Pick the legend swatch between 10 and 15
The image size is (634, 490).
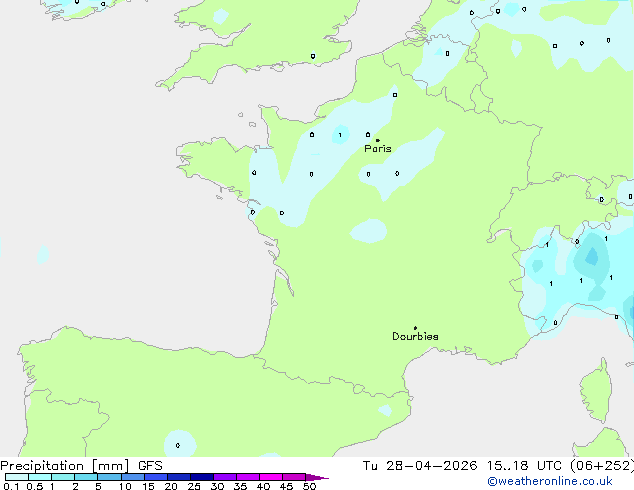pyautogui.click(x=133, y=477)
